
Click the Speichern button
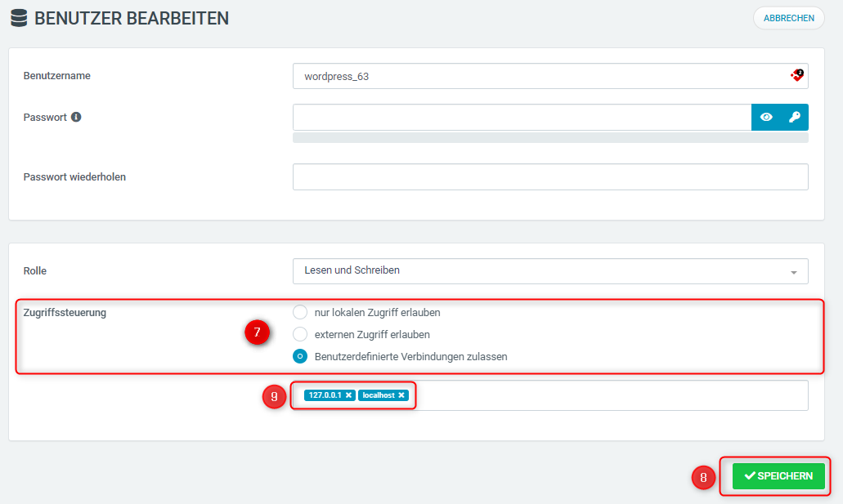(778, 476)
